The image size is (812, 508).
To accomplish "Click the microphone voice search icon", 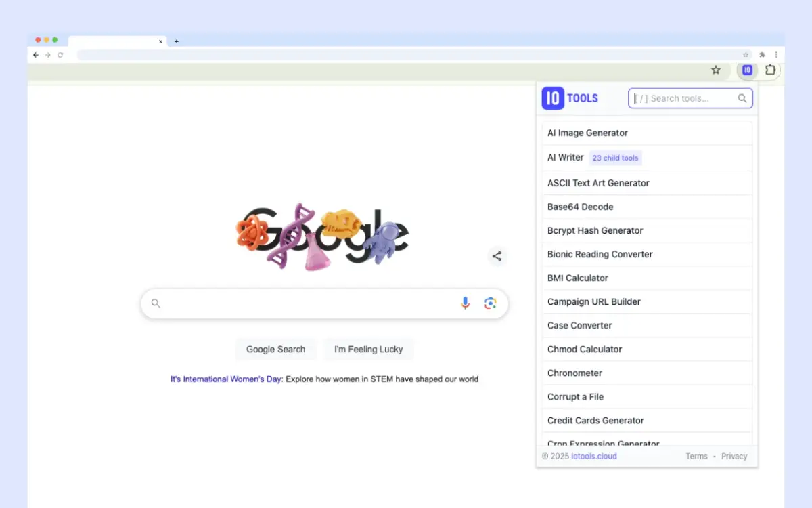I will [466, 303].
